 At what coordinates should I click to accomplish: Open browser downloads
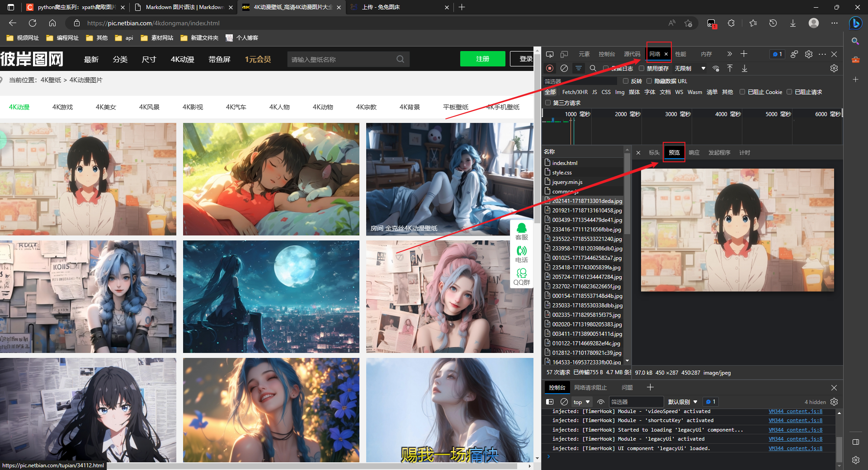click(793, 23)
